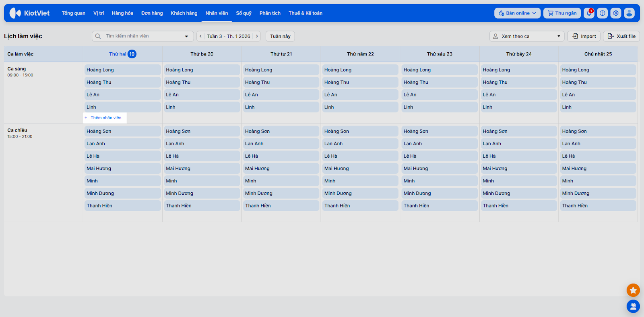The height and width of the screenshot is (317, 644).
Task: Click the Ca làm việc column header
Action: (43, 54)
